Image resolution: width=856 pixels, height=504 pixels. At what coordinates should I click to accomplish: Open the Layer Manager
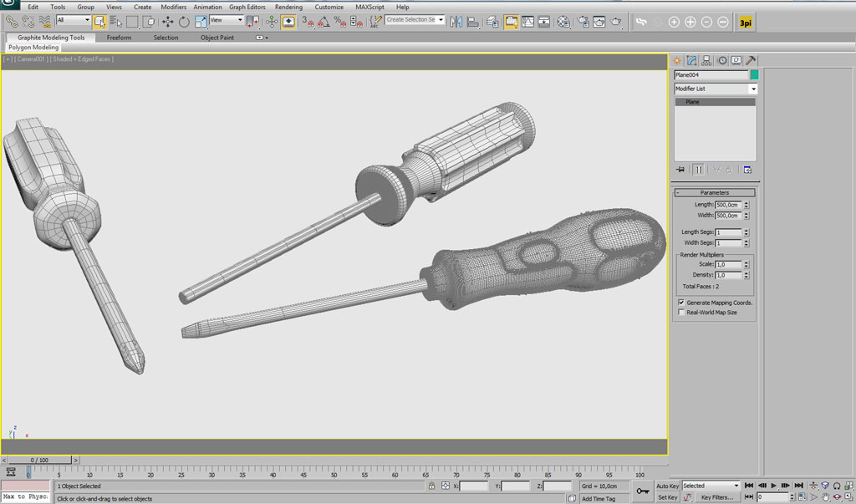(492, 22)
